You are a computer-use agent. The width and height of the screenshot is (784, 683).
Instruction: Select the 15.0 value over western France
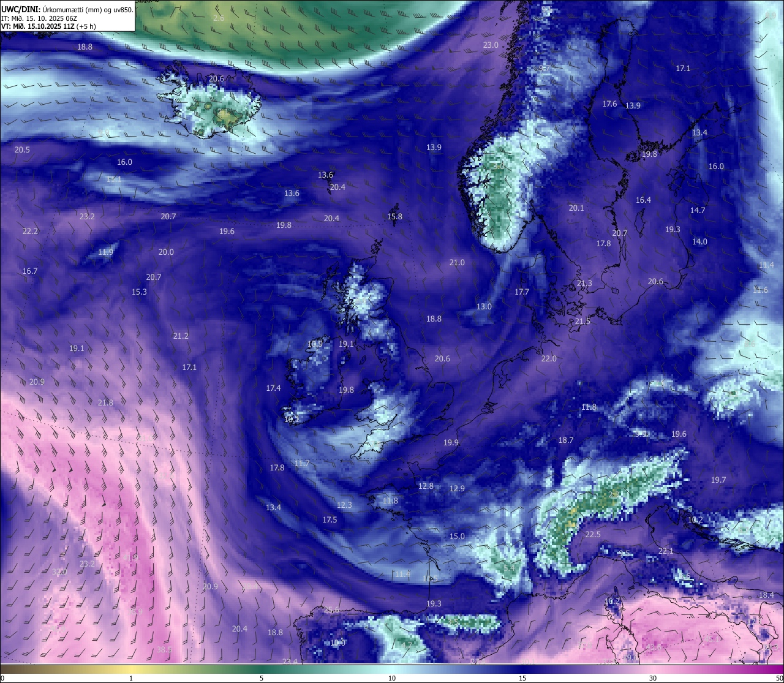tap(457, 537)
